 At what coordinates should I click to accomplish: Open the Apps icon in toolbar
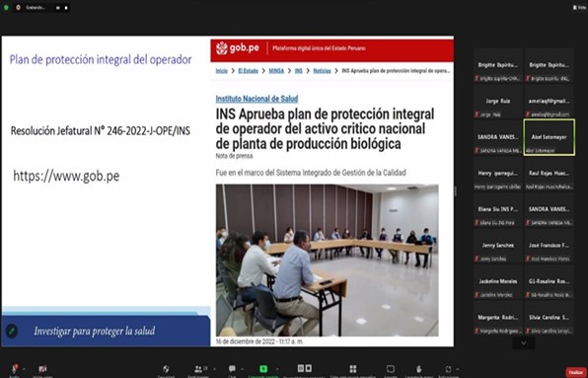click(448, 369)
